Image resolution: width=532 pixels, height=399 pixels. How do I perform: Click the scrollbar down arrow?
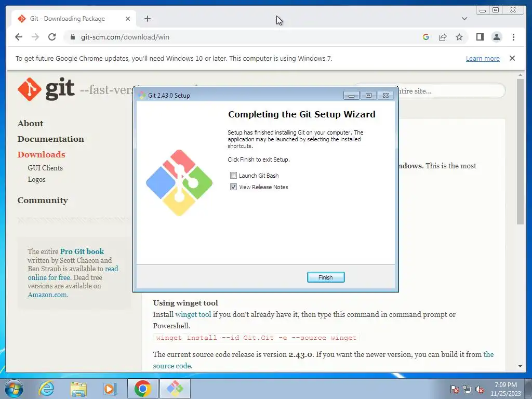[x=520, y=366]
